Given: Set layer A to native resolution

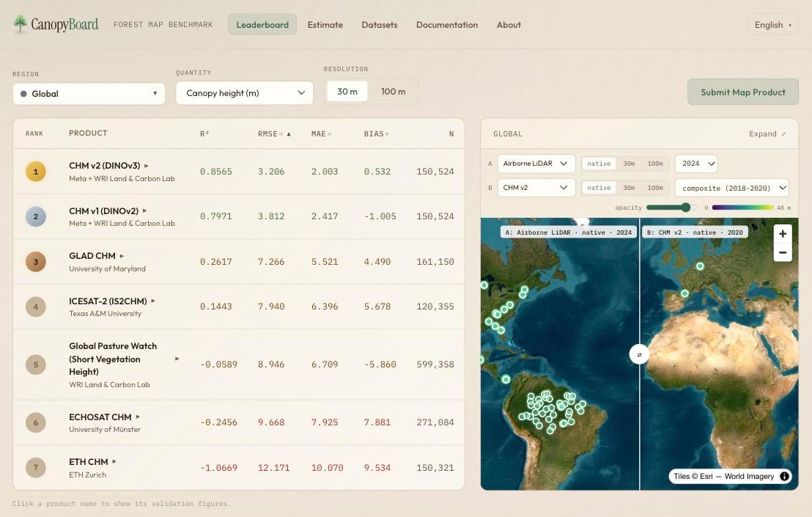Looking at the screenshot, I should click(599, 164).
